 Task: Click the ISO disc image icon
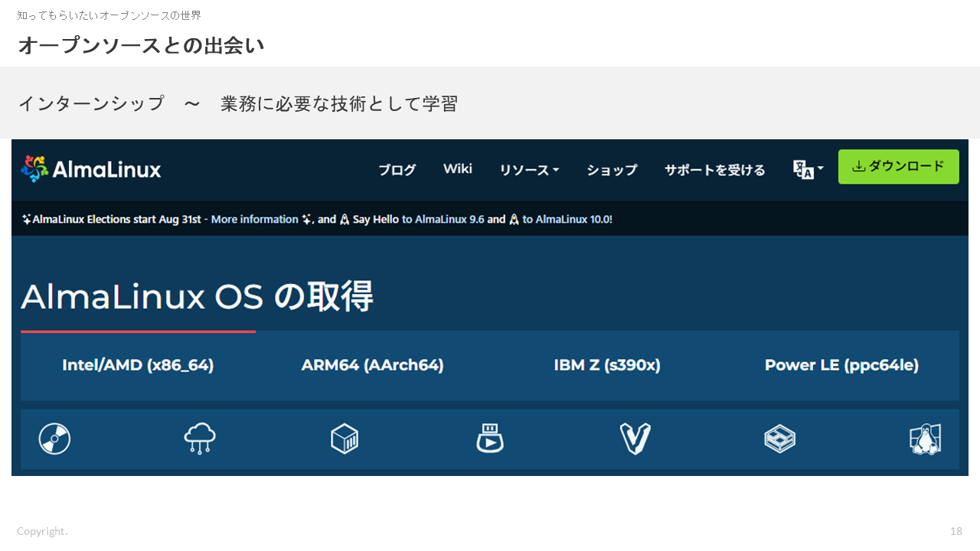click(x=54, y=439)
